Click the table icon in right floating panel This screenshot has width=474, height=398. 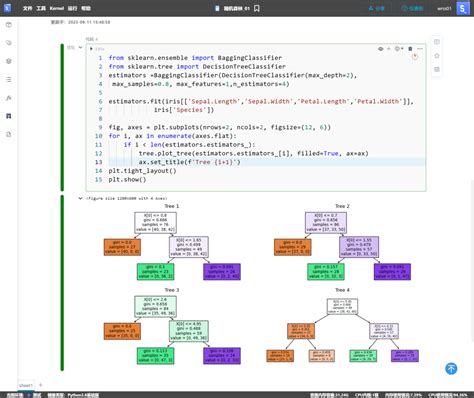coord(437,69)
